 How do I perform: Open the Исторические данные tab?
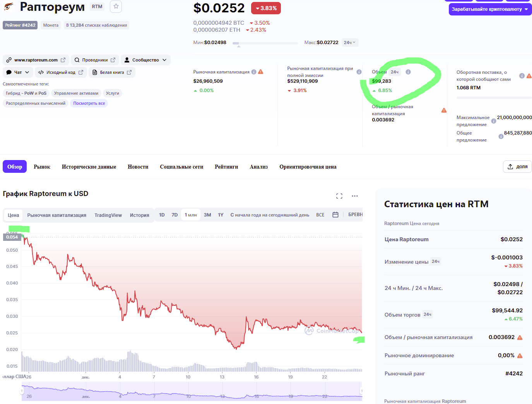[89, 167]
